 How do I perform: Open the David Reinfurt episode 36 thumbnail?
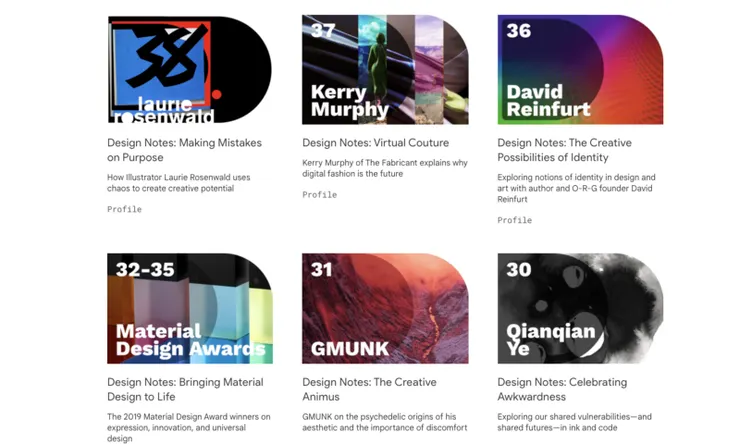point(580,70)
